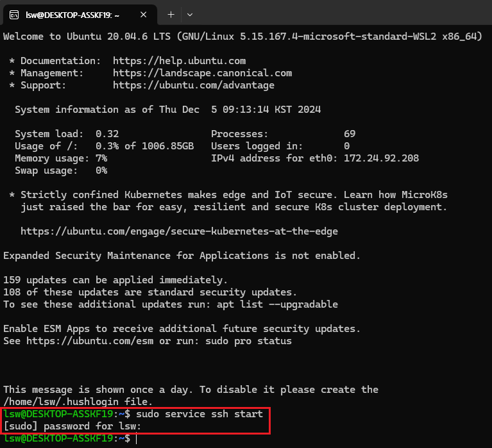Screen dimensions: 492x448
Task: Close the lsw@DESKTOP-ASSKF19 tab
Action: point(144,15)
